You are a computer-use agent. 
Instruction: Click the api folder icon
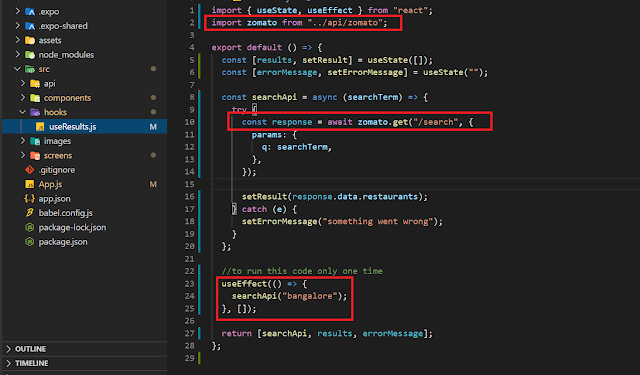tap(35, 83)
